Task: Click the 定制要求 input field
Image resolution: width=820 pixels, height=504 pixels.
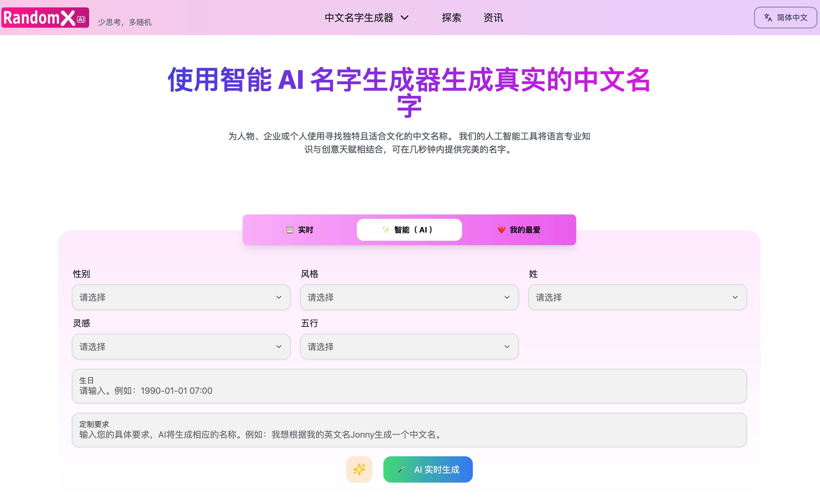Action: point(409,430)
